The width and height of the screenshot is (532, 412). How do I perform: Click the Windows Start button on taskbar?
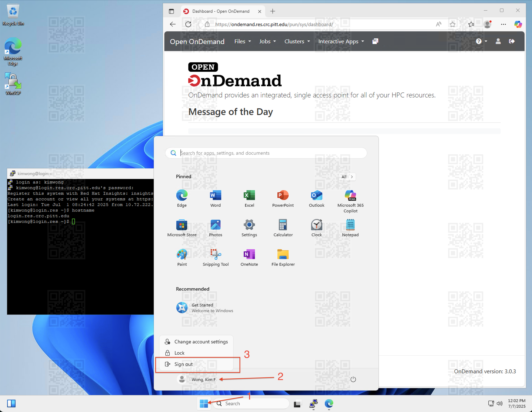pyautogui.click(x=204, y=403)
